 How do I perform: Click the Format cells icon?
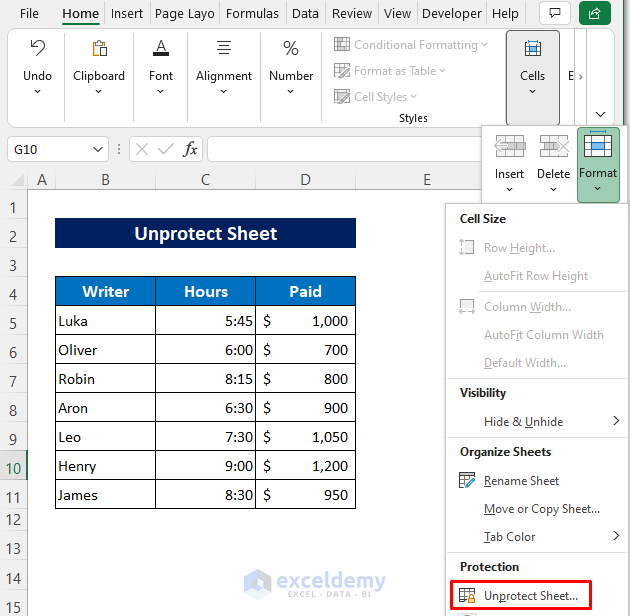(x=598, y=145)
